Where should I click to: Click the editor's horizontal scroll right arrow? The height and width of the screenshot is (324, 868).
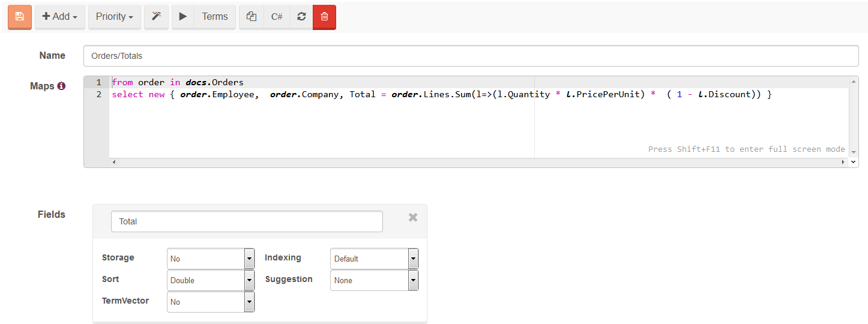[x=845, y=162]
